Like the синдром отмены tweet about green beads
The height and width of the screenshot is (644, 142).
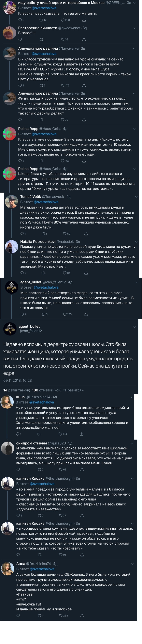coord(61,469)
